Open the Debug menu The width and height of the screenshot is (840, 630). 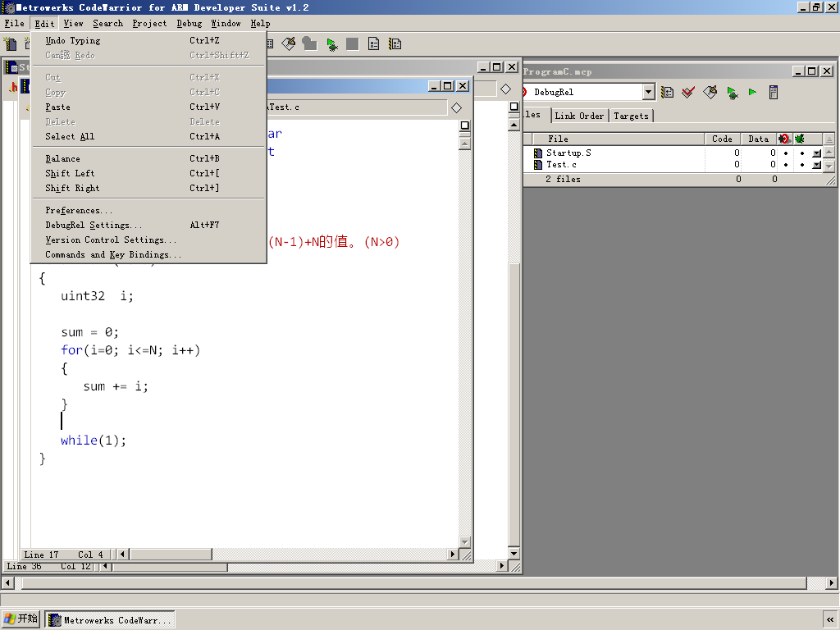pos(189,24)
